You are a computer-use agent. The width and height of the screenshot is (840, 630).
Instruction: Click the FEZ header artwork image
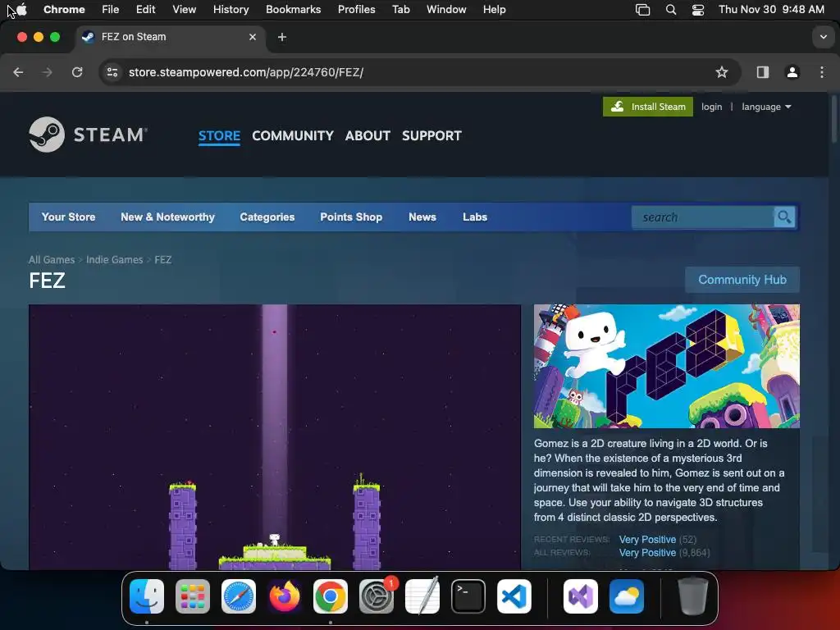pyautogui.click(x=666, y=366)
